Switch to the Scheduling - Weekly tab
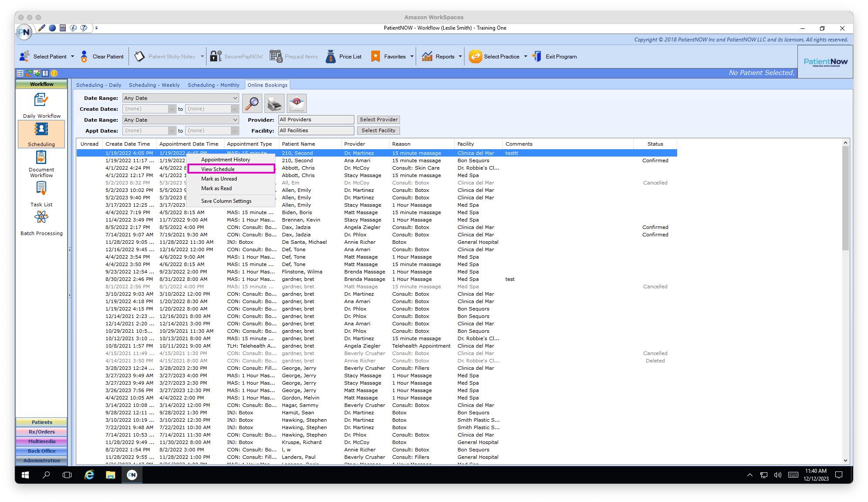The image size is (868, 502). point(154,85)
